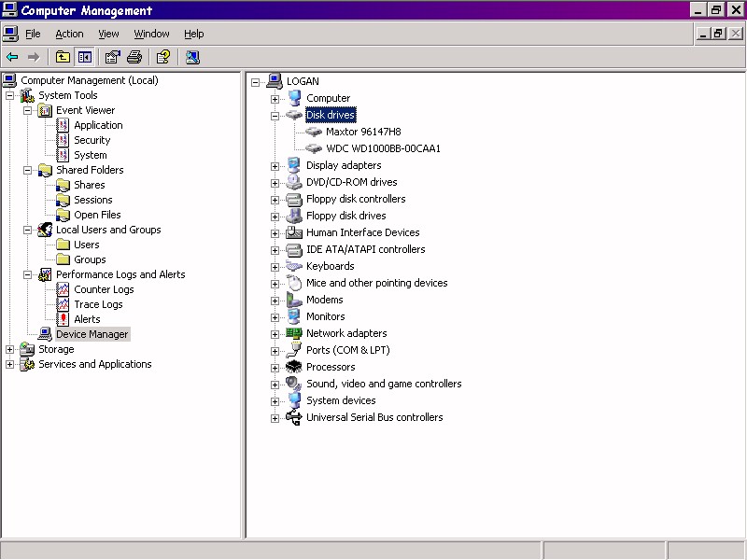Image resolution: width=747 pixels, height=560 pixels.
Task: Expand the DVD/CD-ROM drives node
Action: click(275, 183)
